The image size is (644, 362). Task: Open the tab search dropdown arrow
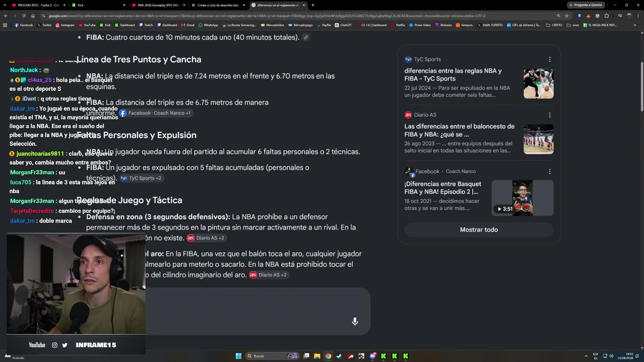(x=5, y=5)
